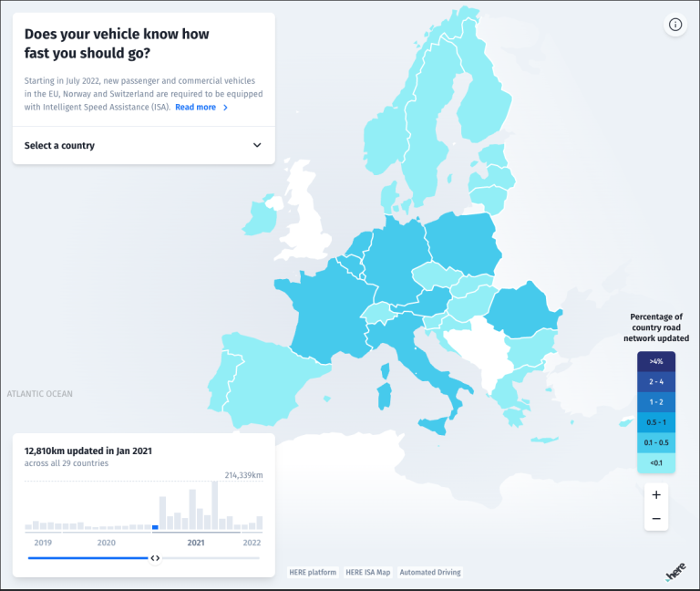
Task: Open the Automated Driving link
Action: coord(430,572)
